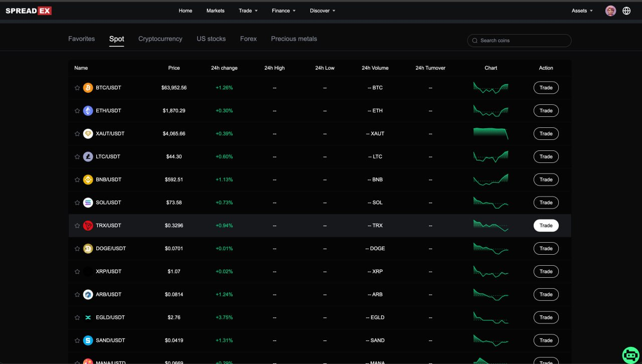Click the Litecoin coin icon
This screenshot has height=364, width=642.
click(x=88, y=157)
